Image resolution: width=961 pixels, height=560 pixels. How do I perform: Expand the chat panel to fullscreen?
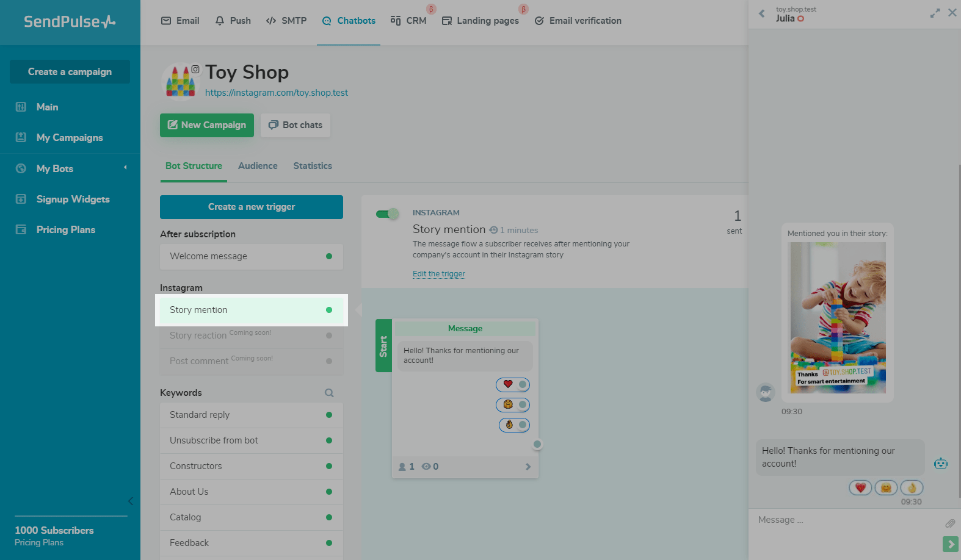(935, 13)
